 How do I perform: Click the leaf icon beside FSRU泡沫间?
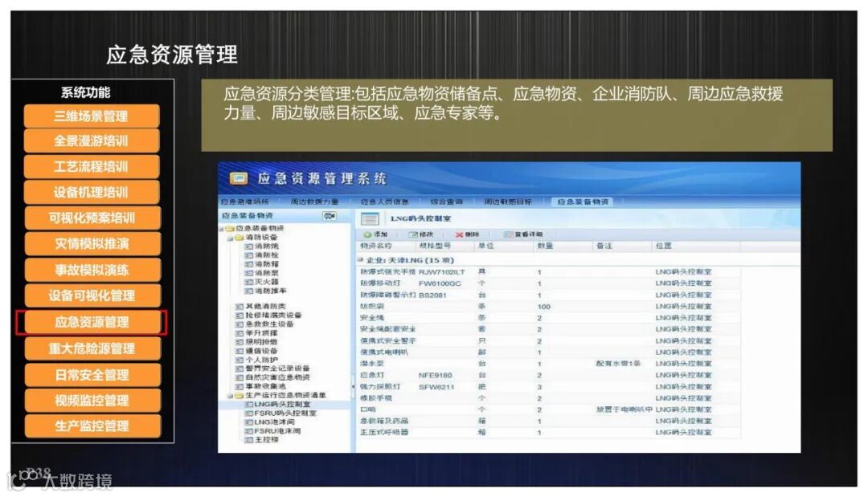249,431
